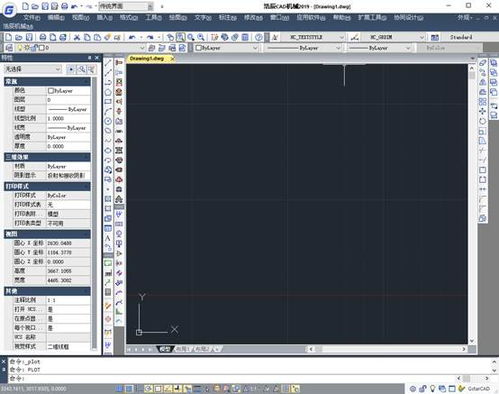Image resolution: width=499 pixels, height=394 pixels.
Task: Click the layer color swatch in layer dropdown
Action: [42, 48]
